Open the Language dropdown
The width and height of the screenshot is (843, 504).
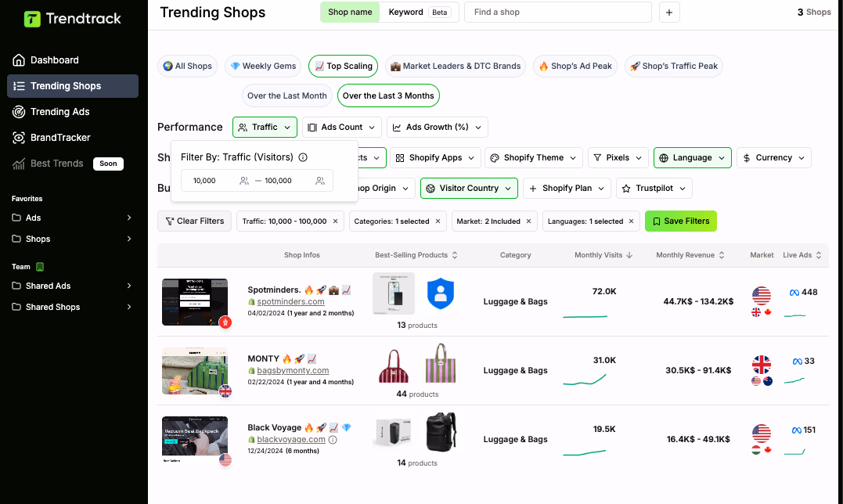pyautogui.click(x=693, y=158)
